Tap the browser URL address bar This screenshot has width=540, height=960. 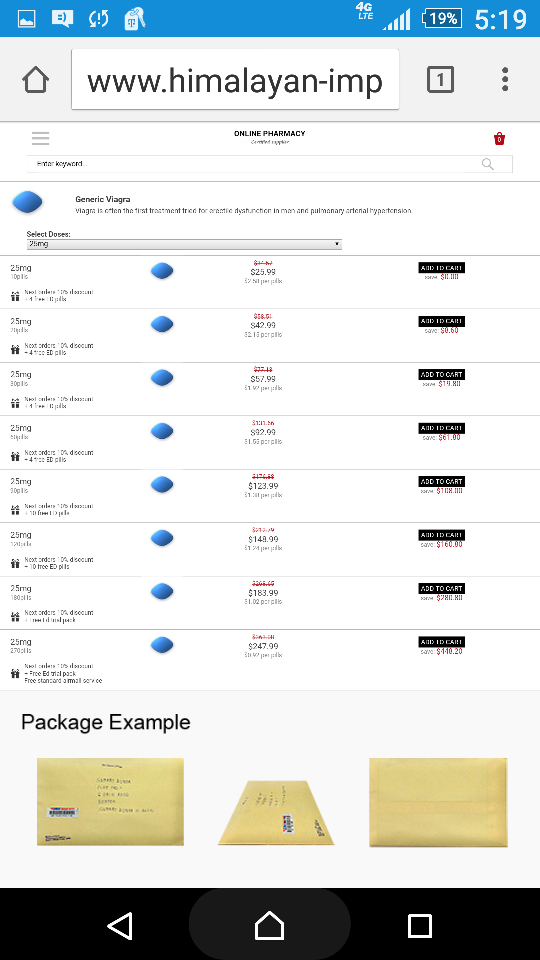click(235, 80)
